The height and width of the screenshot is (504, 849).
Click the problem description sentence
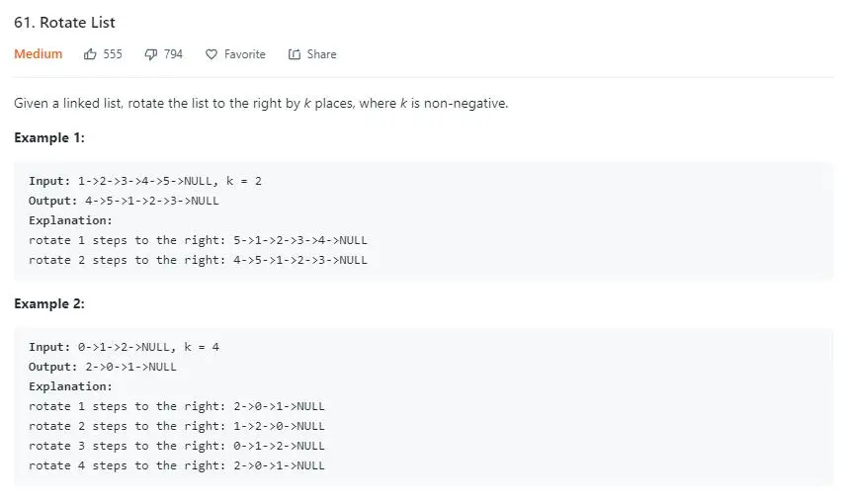[261, 103]
